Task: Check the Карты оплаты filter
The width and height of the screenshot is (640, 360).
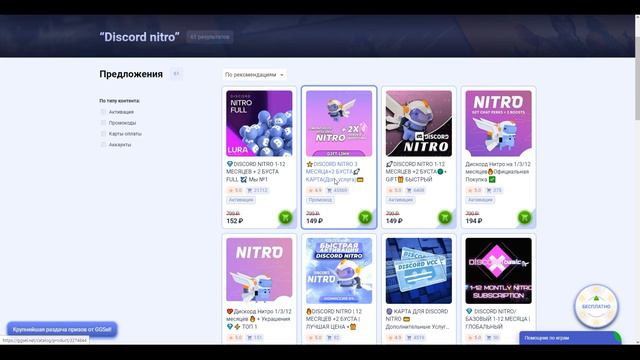Action: tap(103, 133)
